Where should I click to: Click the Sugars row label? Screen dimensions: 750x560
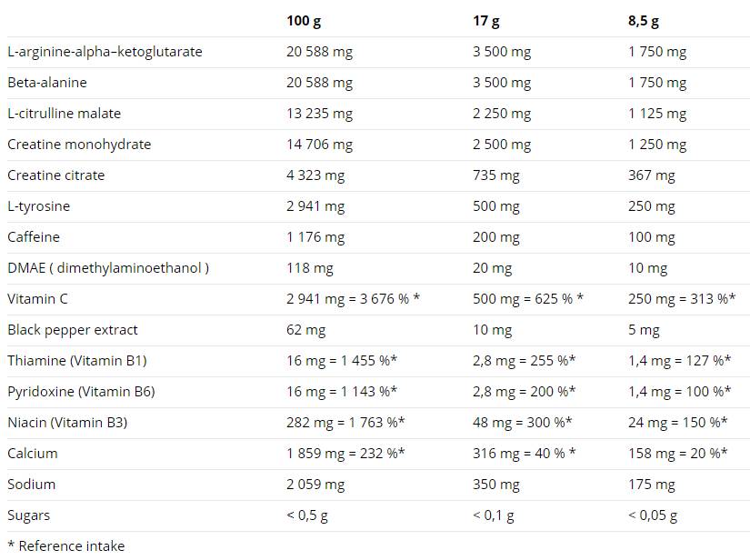coord(29,515)
